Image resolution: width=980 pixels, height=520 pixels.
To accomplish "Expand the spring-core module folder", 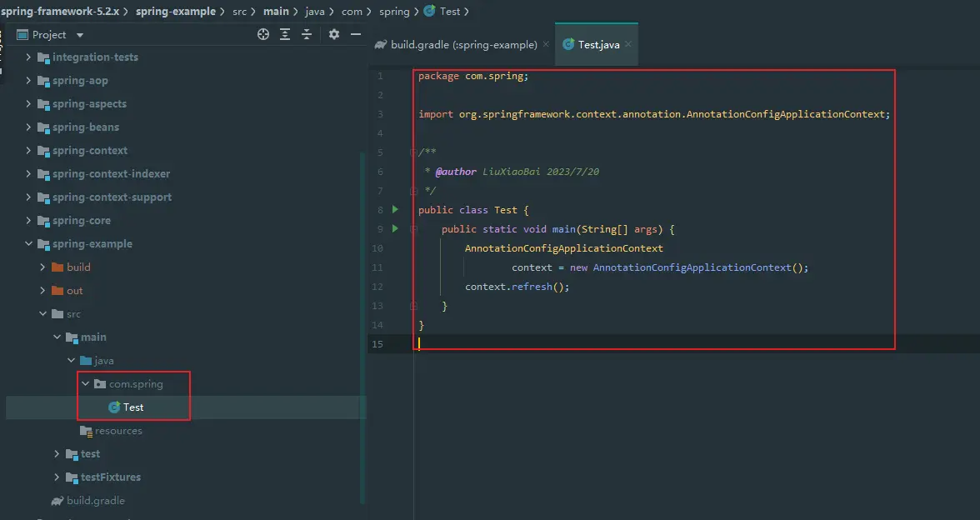I will coord(29,221).
